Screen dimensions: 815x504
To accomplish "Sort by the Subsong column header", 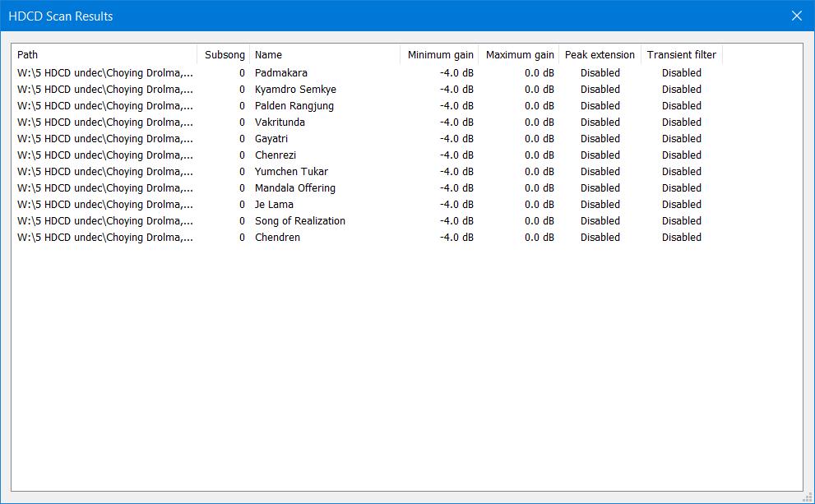I will pos(224,54).
